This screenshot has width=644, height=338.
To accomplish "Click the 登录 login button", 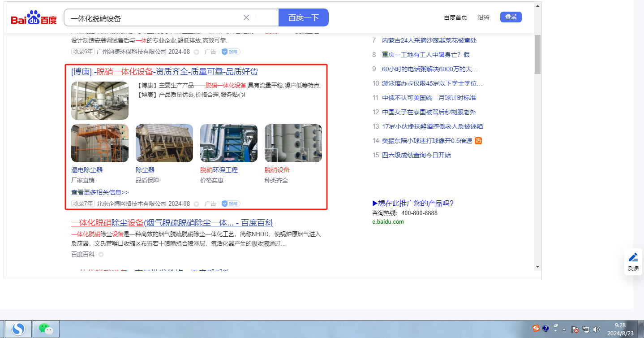I will (x=511, y=17).
